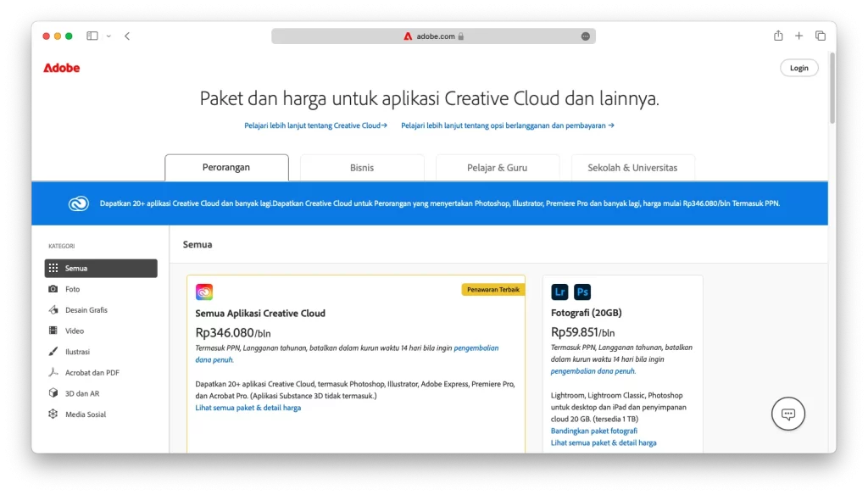868x495 pixels.
Task: Click the Rp346.080/bln price
Action: pyautogui.click(x=233, y=333)
